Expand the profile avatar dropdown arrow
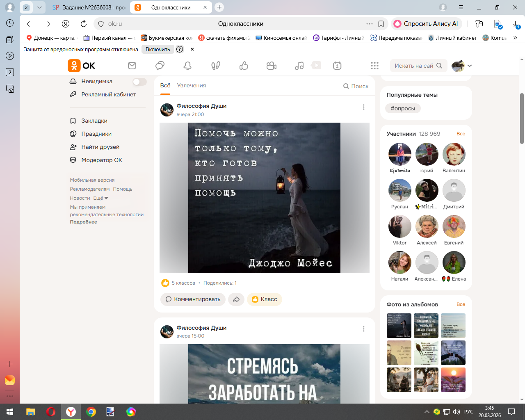 coord(470,66)
